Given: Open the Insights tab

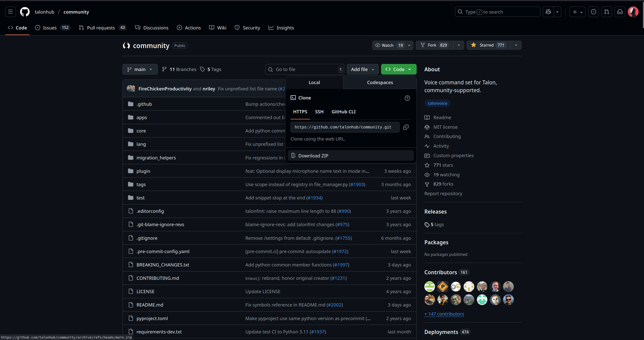Looking at the screenshot, I should point(281,28).
